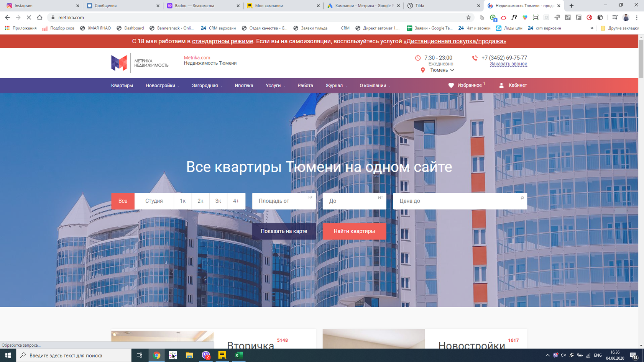Open the Заявки тильда bookmark

tap(310, 28)
